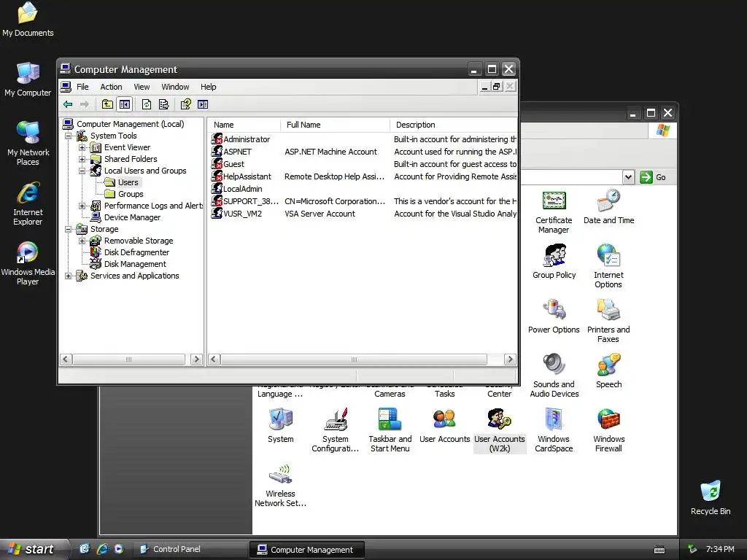Viewport: 747px width, 560px height.
Task: Open the View menu
Action: (142, 87)
